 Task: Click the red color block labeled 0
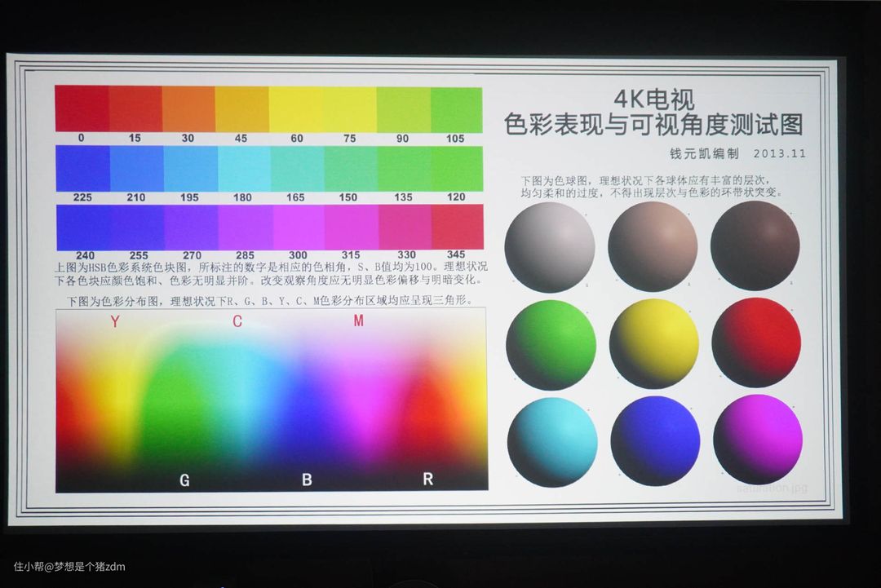(82, 108)
